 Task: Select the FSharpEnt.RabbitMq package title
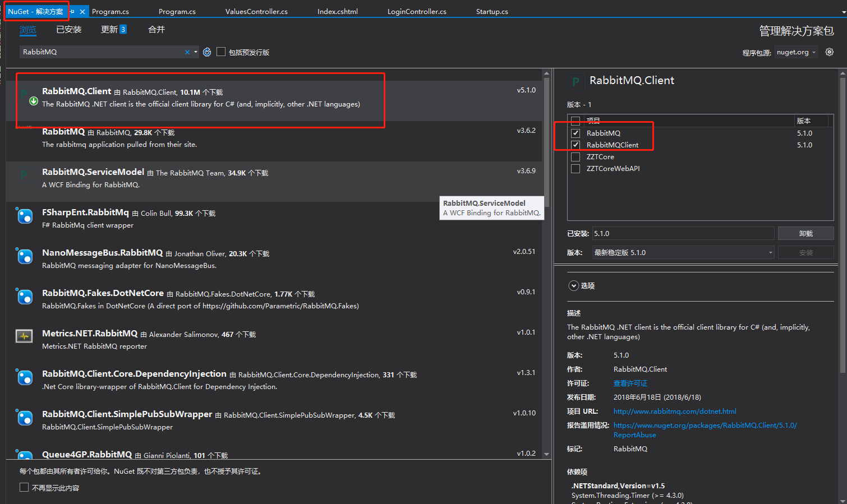point(85,212)
